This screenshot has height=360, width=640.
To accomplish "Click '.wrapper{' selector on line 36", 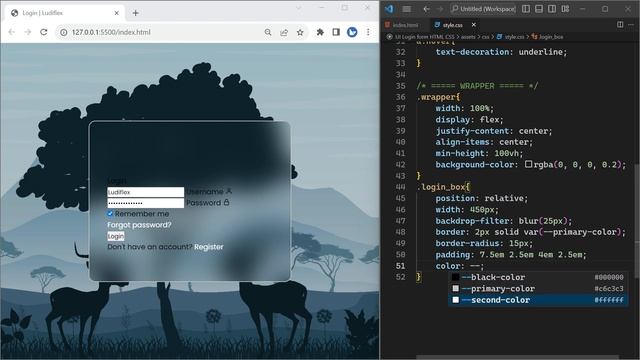I will [438, 97].
